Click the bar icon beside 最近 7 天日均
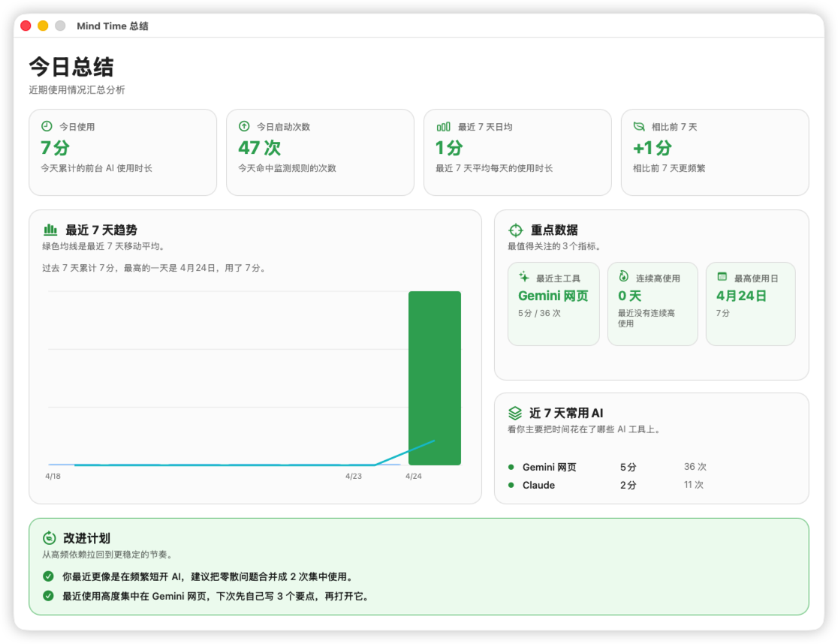 (443, 127)
